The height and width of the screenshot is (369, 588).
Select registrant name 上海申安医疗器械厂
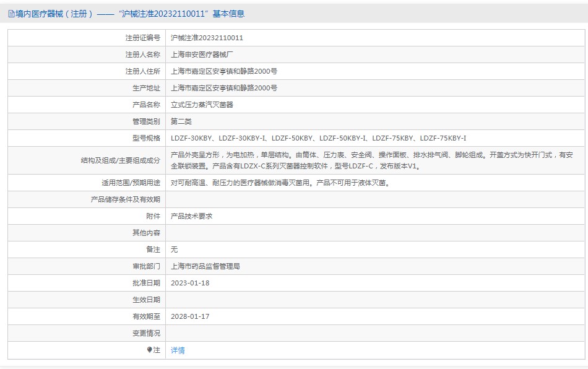point(202,54)
